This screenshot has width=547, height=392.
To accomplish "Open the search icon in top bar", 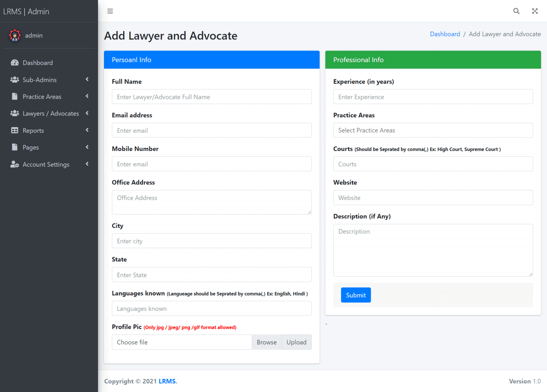I will click(516, 11).
